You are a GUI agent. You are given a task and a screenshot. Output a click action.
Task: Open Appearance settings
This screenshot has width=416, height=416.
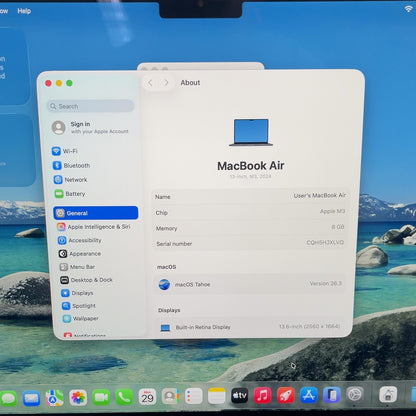(x=80, y=254)
